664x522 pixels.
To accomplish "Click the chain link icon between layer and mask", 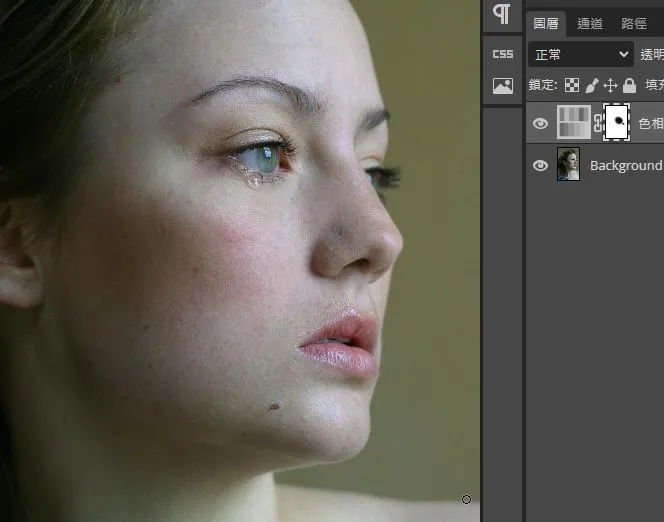I will tap(599, 123).
